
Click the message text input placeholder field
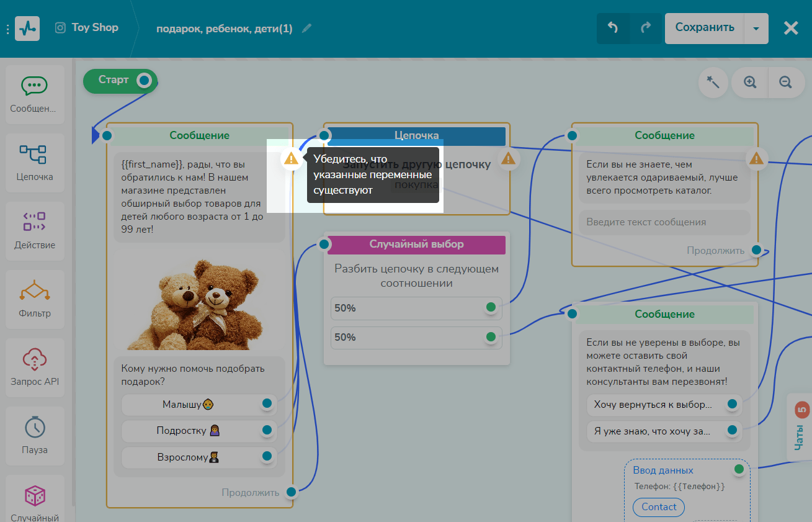tap(664, 222)
